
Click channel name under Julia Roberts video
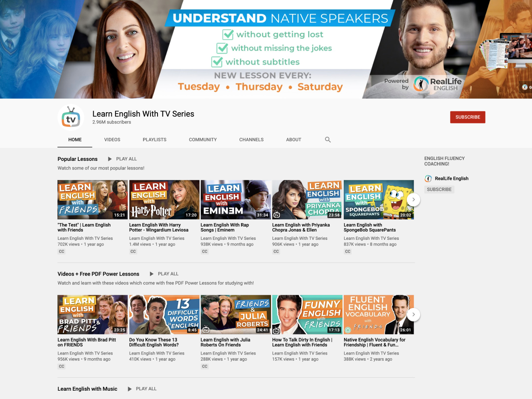click(228, 354)
